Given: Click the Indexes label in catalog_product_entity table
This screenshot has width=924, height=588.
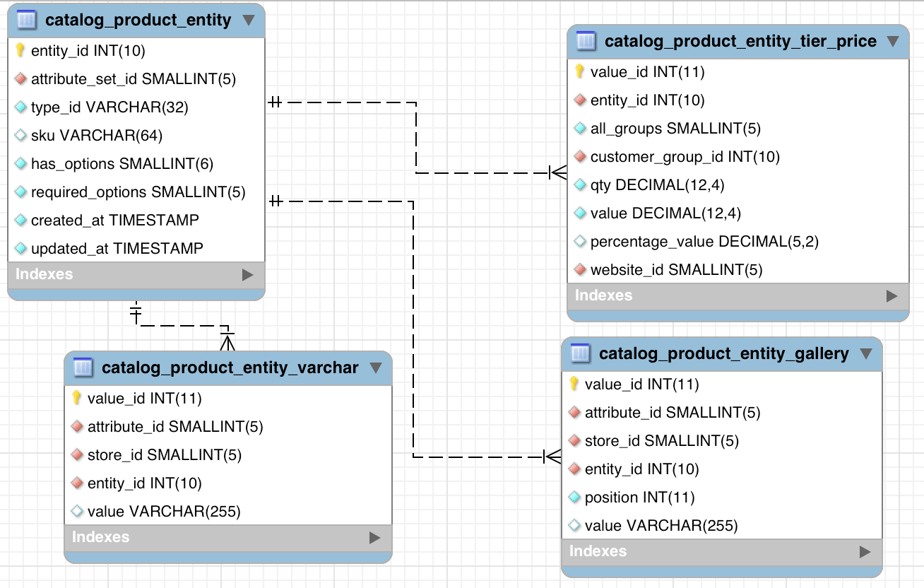Looking at the screenshot, I should tap(45, 274).
